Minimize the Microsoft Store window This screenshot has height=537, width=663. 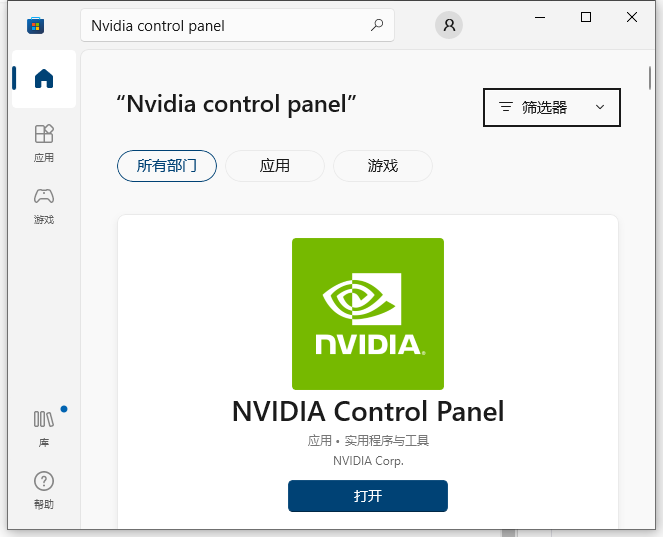540,17
